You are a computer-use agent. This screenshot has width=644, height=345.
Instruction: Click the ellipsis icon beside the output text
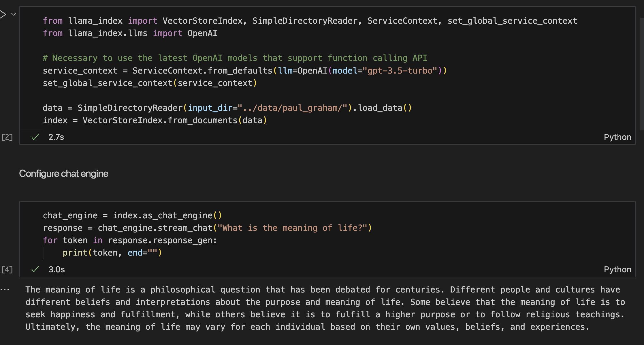[x=5, y=289]
